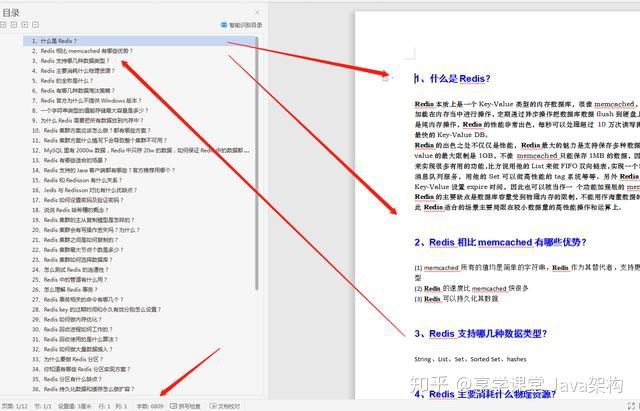640x411 pixels.
Task: Click the 页面 1/12 page indicator in status bar
Action: coord(15,407)
